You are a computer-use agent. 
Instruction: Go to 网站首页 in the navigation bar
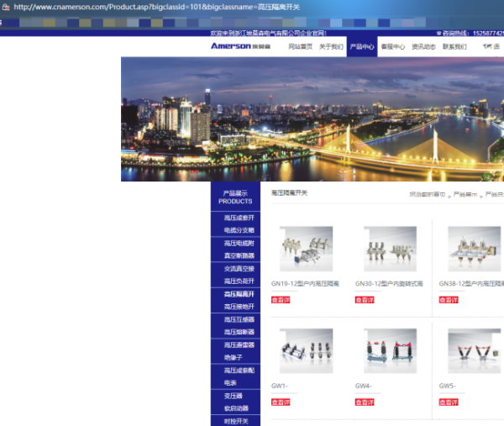(300, 47)
